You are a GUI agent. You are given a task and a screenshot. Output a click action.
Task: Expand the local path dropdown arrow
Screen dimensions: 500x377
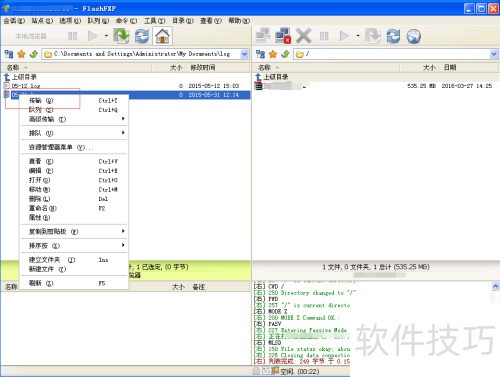[245, 54]
